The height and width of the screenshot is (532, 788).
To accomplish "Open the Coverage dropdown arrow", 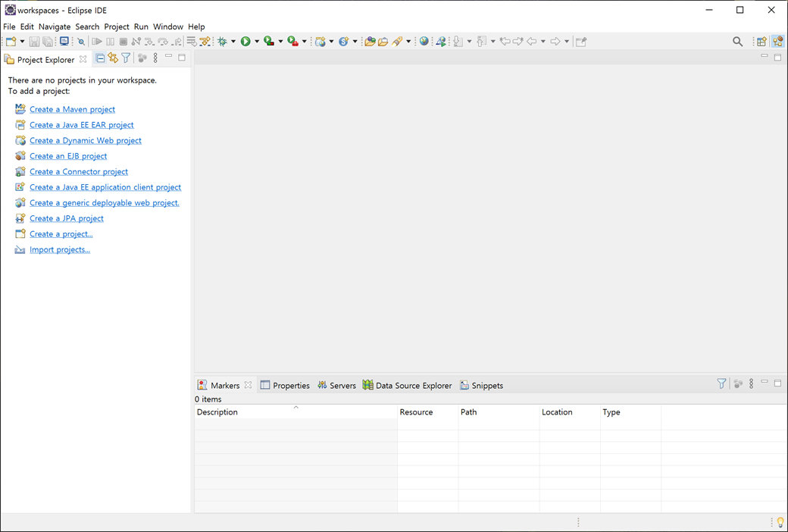I will 280,42.
